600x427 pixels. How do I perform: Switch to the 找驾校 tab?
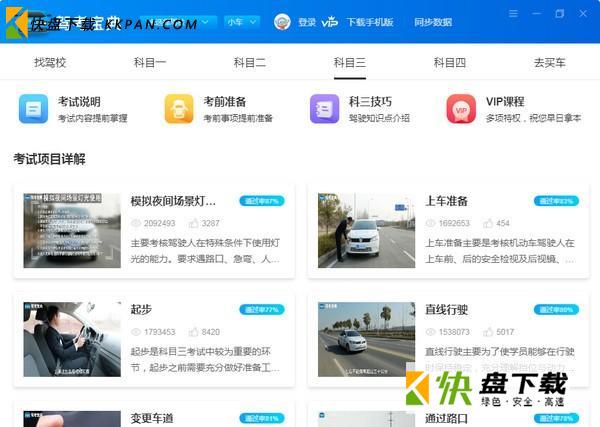tap(50, 62)
